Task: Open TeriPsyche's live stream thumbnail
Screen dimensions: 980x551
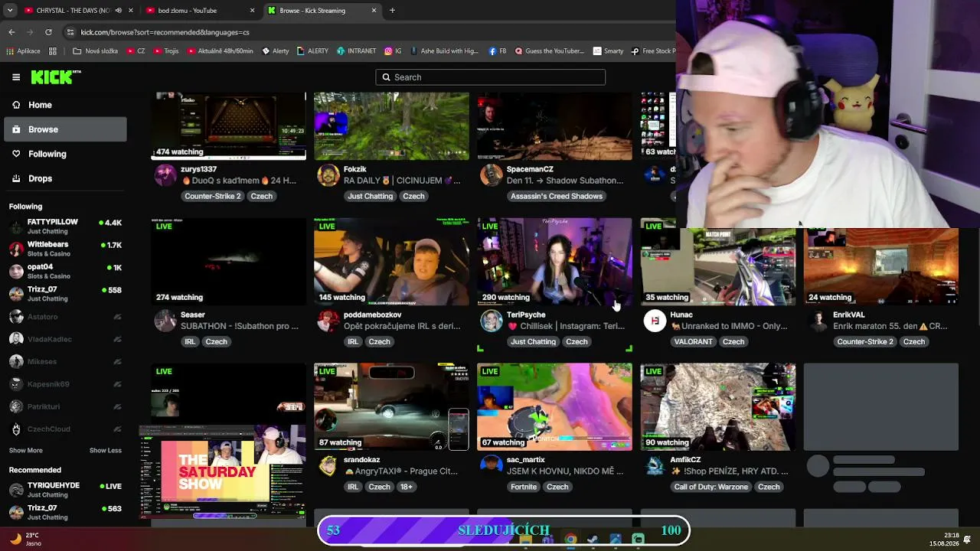Action: click(x=554, y=261)
